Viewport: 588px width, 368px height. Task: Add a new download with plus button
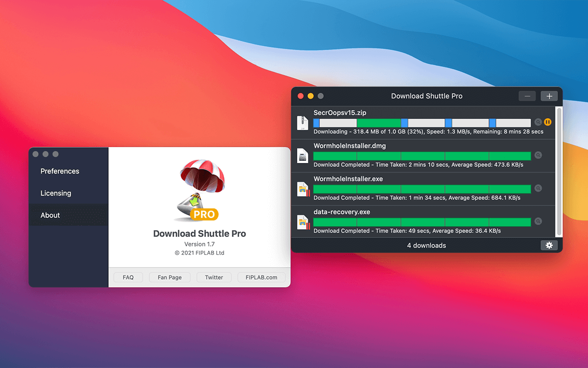tap(549, 96)
